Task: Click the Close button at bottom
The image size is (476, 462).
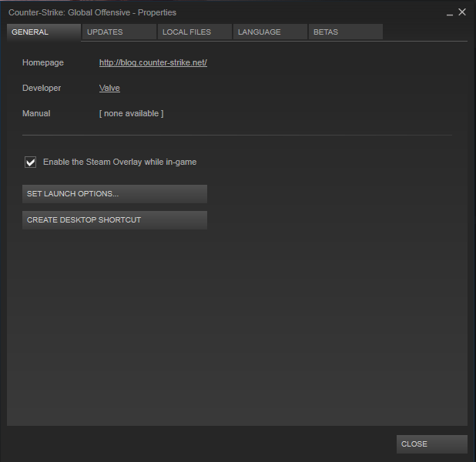Action: (431, 444)
